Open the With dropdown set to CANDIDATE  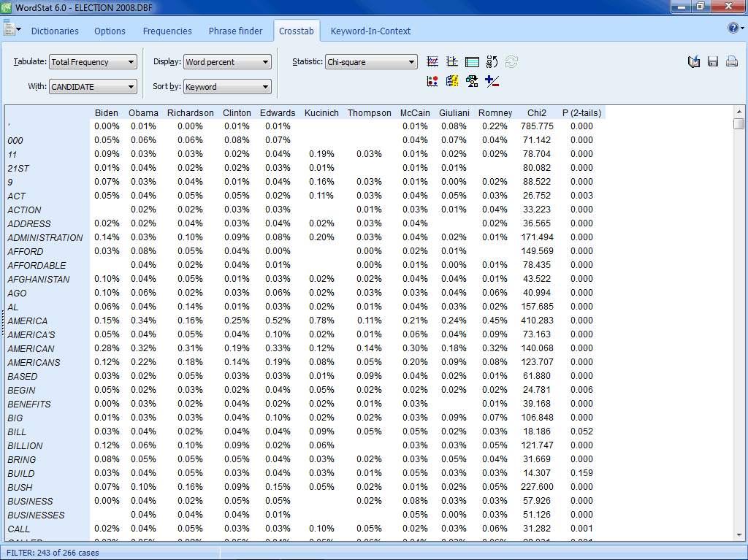93,87
